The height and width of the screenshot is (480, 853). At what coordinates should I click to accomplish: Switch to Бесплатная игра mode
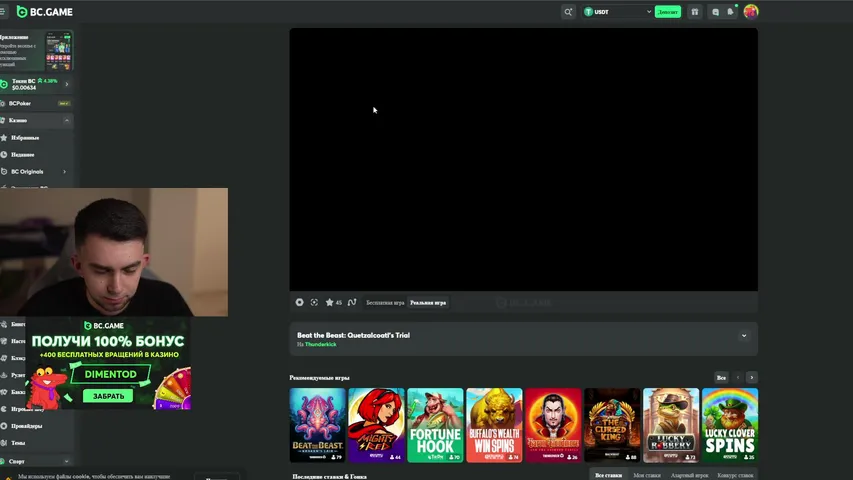coord(385,302)
